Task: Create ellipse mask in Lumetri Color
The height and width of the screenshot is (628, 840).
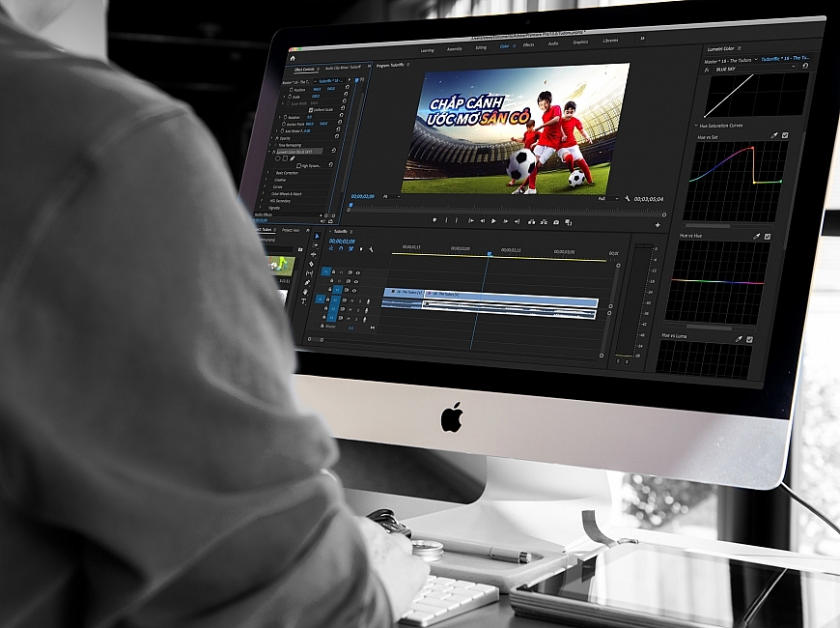Action: click(278, 158)
